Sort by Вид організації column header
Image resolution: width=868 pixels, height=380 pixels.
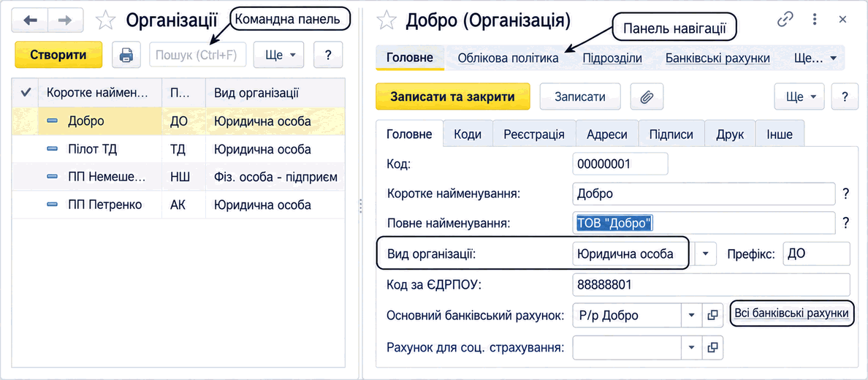275,93
